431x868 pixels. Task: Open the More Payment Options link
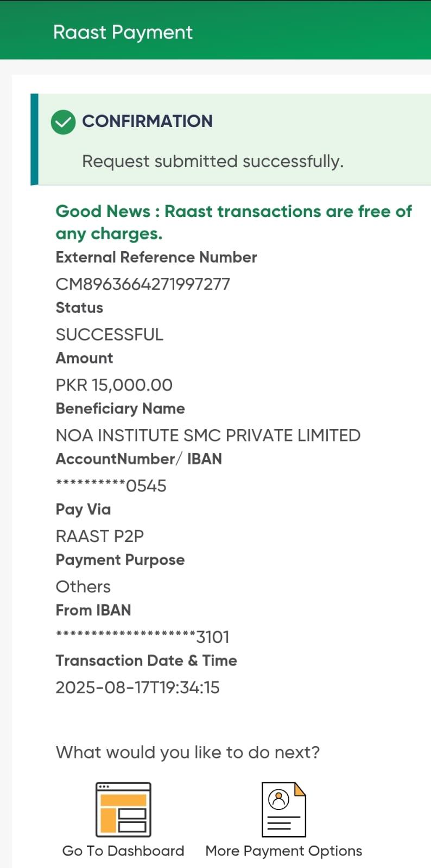pyautogui.click(x=283, y=851)
